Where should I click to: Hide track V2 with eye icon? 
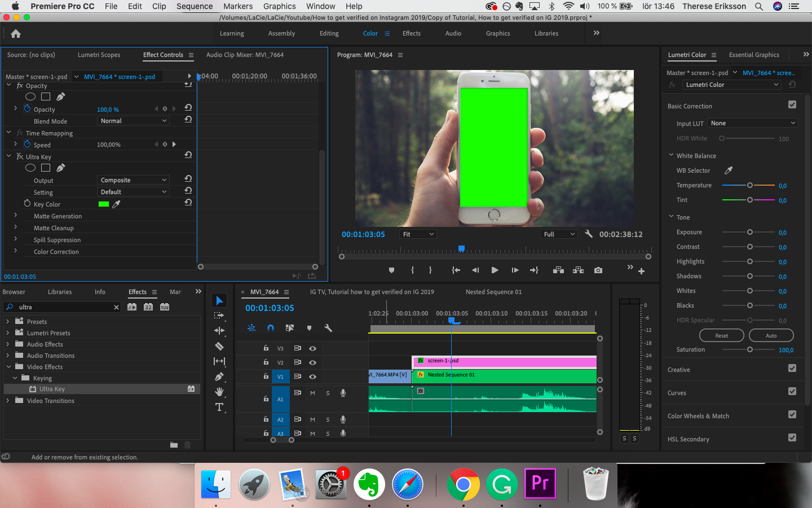coord(312,362)
